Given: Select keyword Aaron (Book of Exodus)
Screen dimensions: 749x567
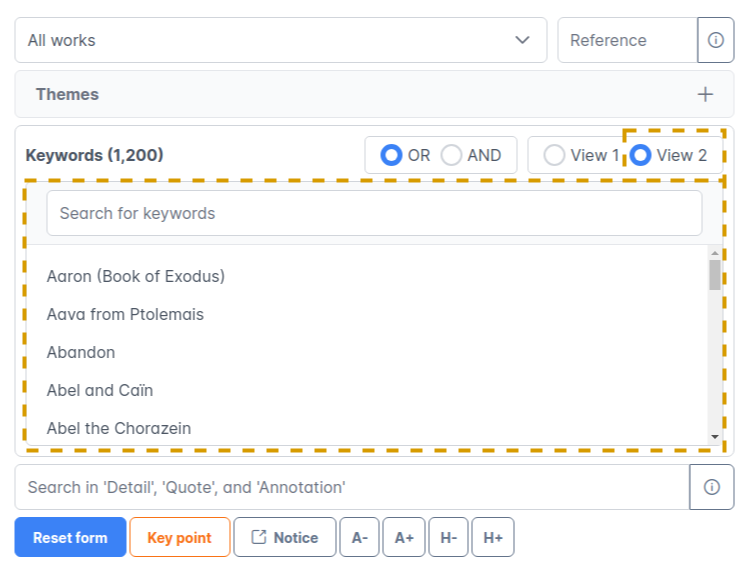Looking at the screenshot, I should [x=136, y=276].
